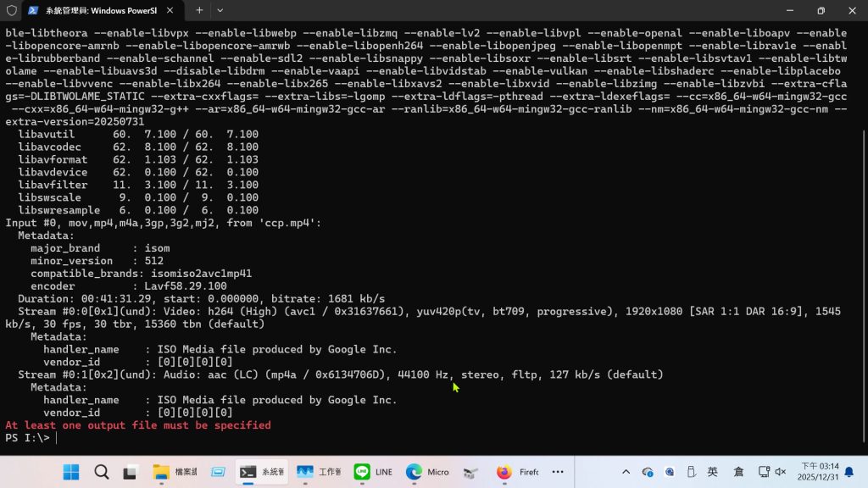Show more taskbar apps overflow menu

click(x=558, y=472)
